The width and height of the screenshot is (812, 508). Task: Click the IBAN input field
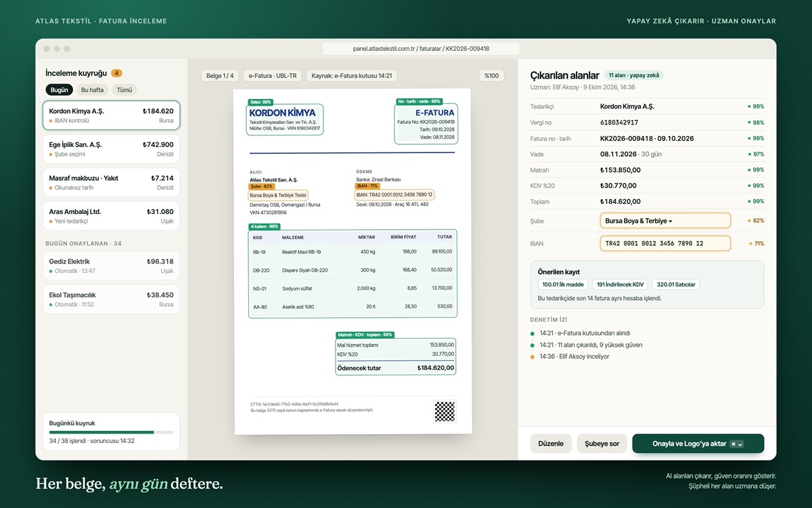point(665,243)
